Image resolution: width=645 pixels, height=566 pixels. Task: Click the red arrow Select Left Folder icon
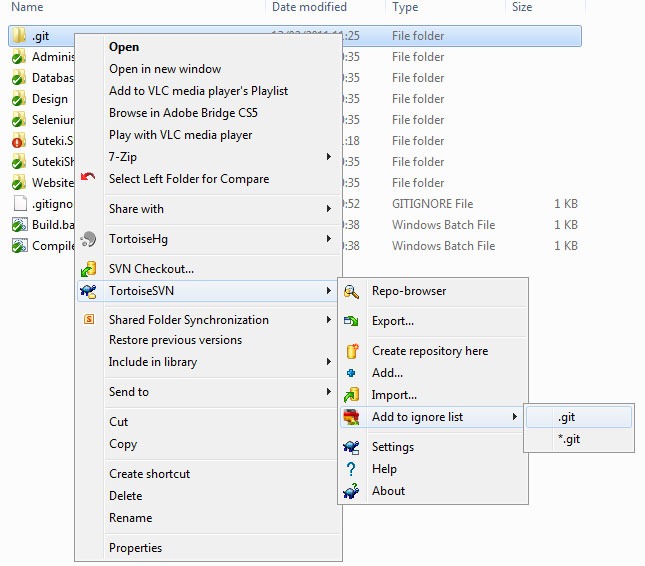click(88, 177)
